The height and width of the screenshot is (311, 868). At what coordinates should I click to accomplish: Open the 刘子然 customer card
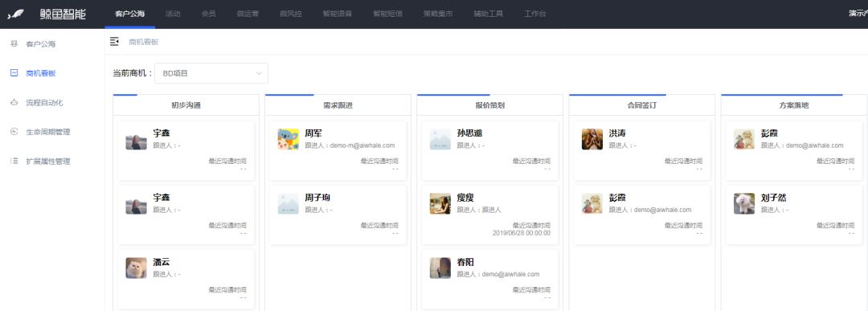click(x=794, y=215)
